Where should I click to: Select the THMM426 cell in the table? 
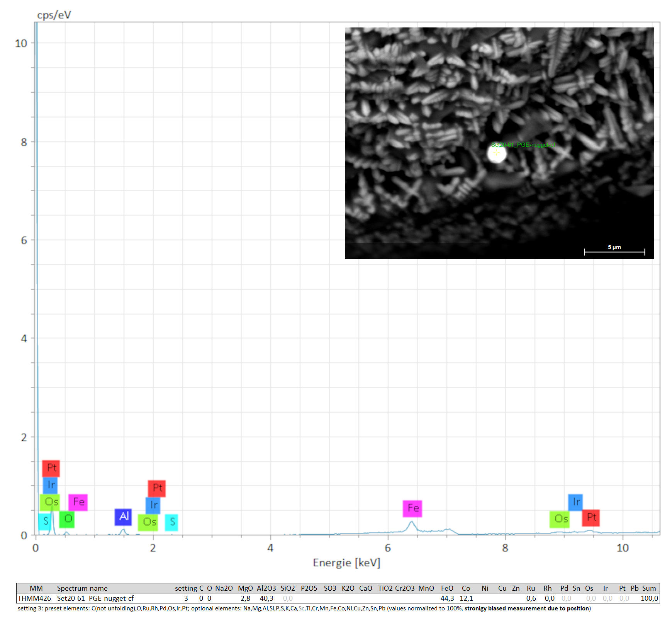tap(35, 598)
